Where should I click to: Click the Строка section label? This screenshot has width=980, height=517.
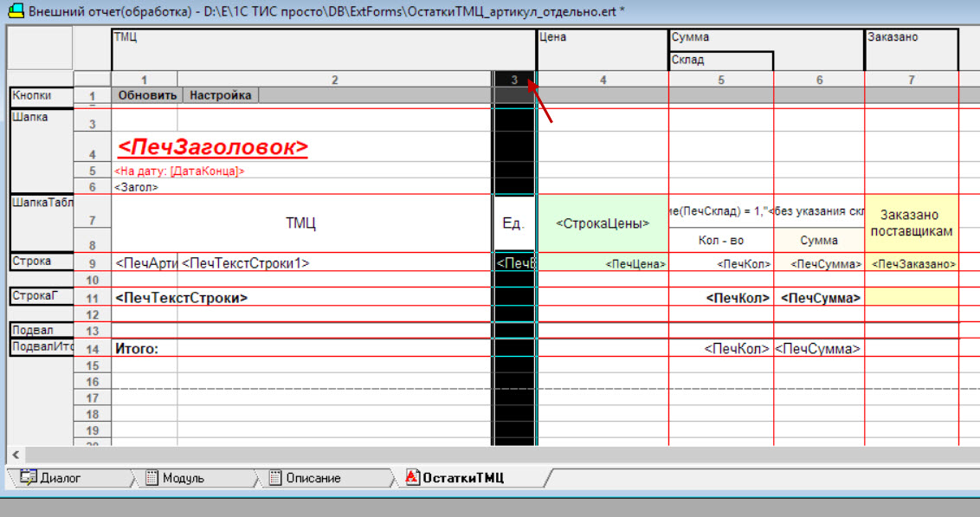(x=42, y=262)
